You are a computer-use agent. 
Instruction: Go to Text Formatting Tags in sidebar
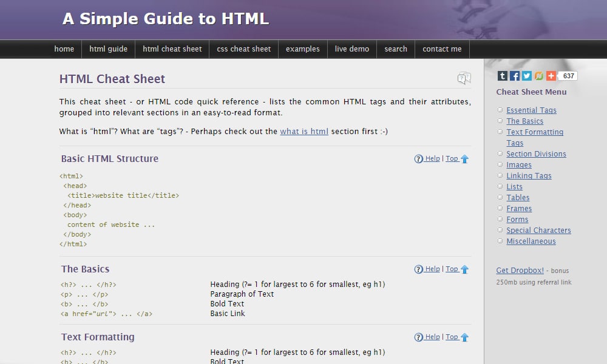click(535, 137)
